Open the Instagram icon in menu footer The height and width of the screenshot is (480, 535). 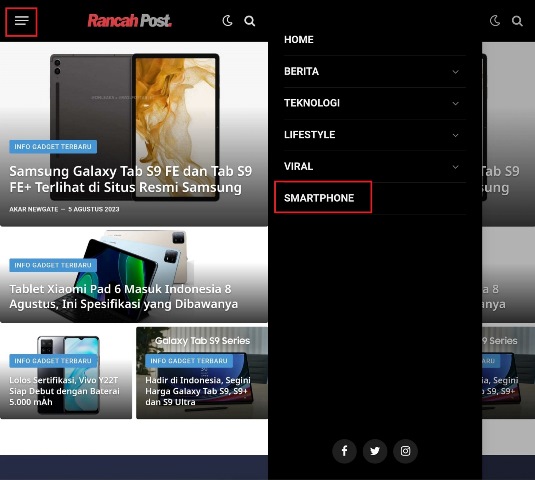pos(405,451)
